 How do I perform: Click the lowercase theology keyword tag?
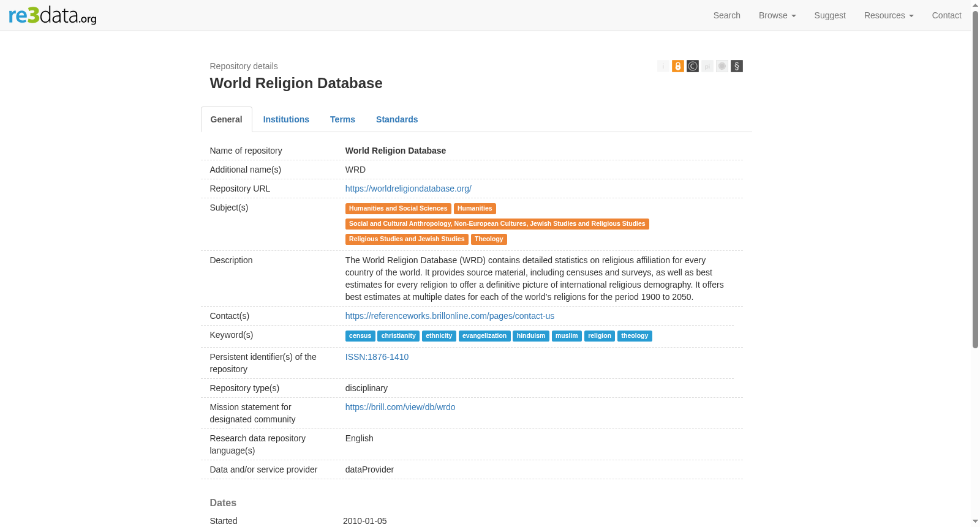tap(635, 336)
